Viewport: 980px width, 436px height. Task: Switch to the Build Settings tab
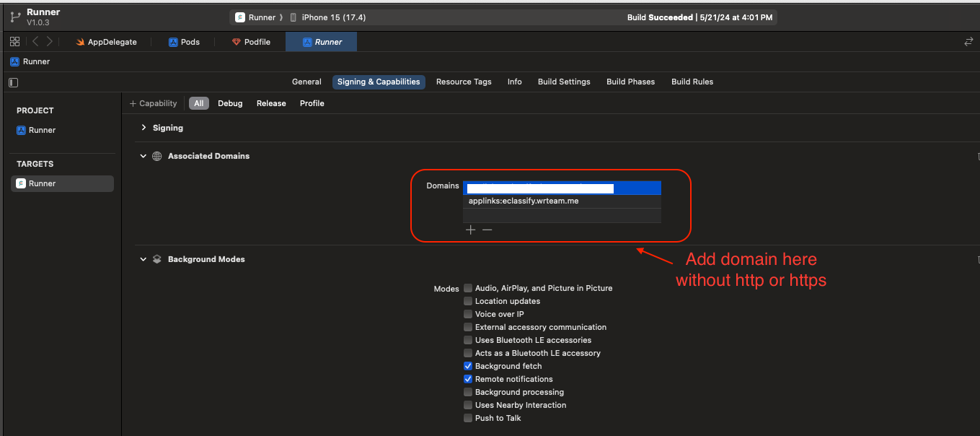(x=563, y=82)
